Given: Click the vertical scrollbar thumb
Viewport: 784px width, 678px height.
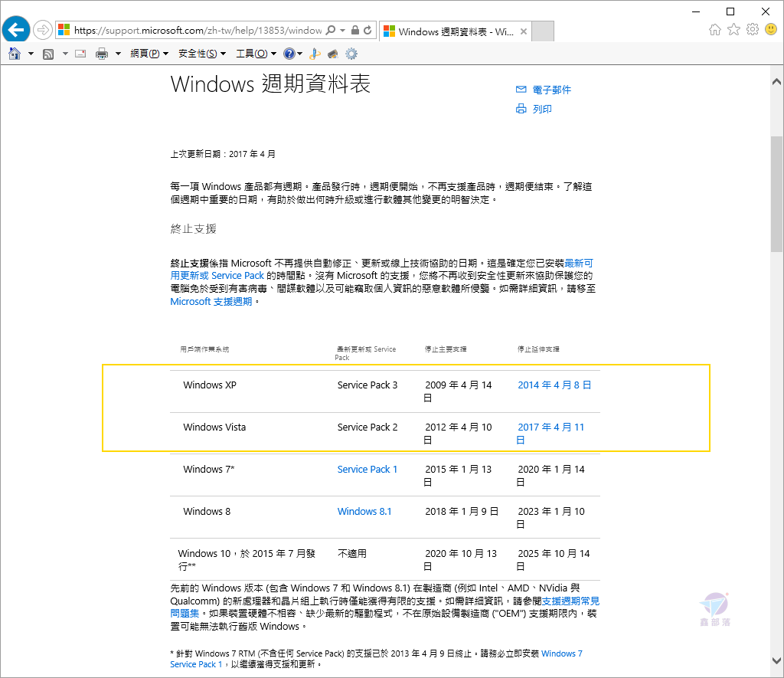Looking at the screenshot, I should tap(776, 194).
